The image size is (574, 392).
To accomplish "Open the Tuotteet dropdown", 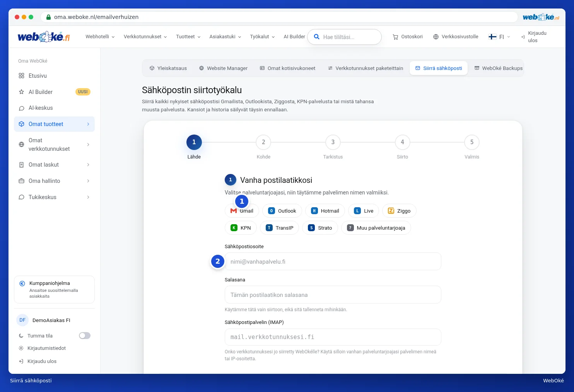I will pyautogui.click(x=188, y=37).
